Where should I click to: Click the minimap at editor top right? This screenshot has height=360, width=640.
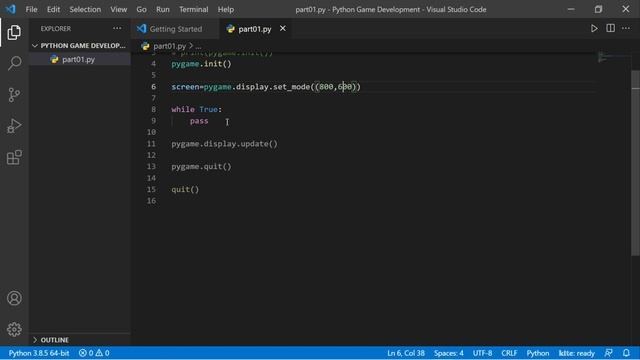pyautogui.click(x=613, y=57)
